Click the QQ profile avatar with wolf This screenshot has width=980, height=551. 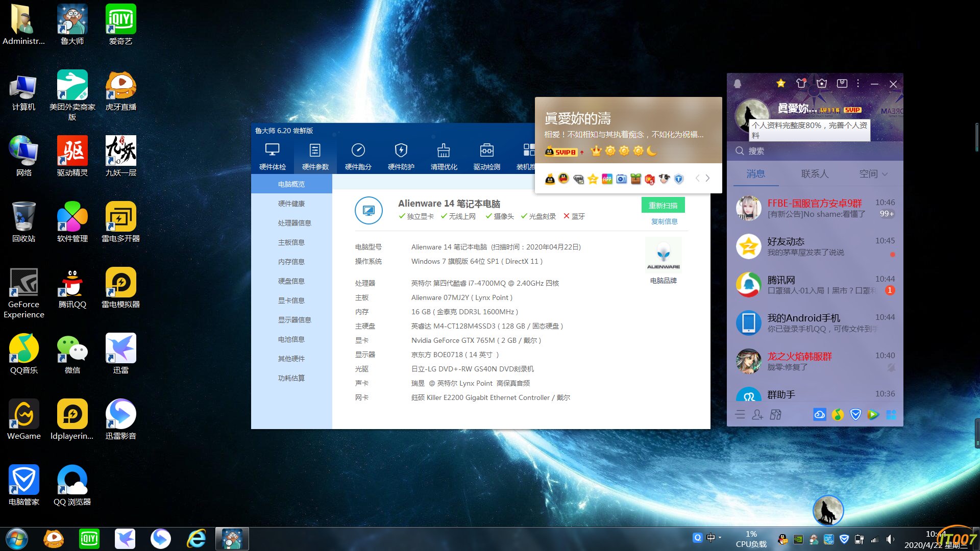[751, 116]
